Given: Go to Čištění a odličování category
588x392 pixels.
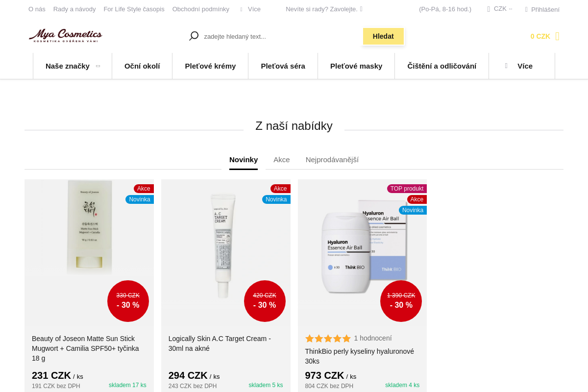Looking at the screenshot, I should click(441, 66).
